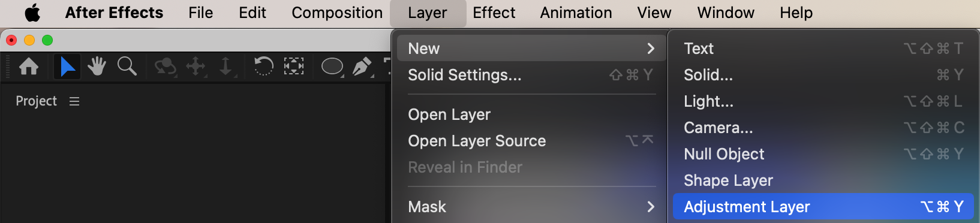Select the Pan Behind anchor tool

pyautogui.click(x=293, y=66)
